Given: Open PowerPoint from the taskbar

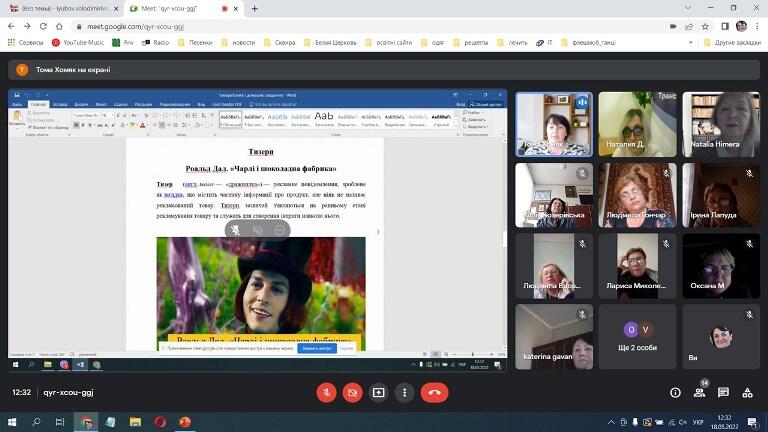Looking at the screenshot, I should click(185, 422).
